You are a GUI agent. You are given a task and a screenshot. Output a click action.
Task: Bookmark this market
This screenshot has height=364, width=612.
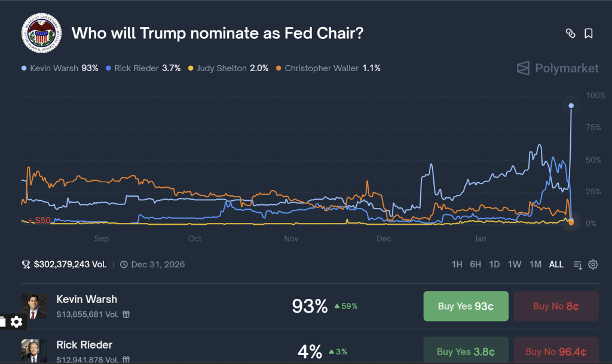pyautogui.click(x=588, y=34)
